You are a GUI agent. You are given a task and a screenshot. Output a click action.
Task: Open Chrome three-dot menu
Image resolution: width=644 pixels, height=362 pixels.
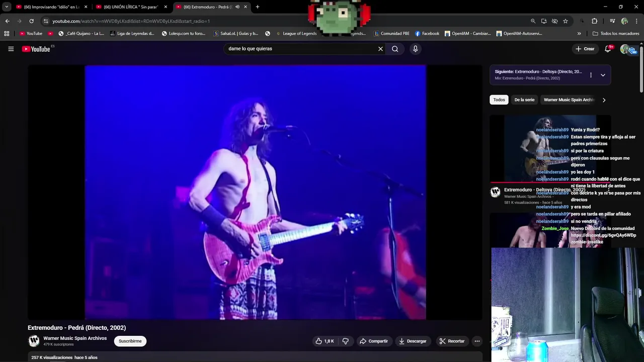click(x=636, y=21)
